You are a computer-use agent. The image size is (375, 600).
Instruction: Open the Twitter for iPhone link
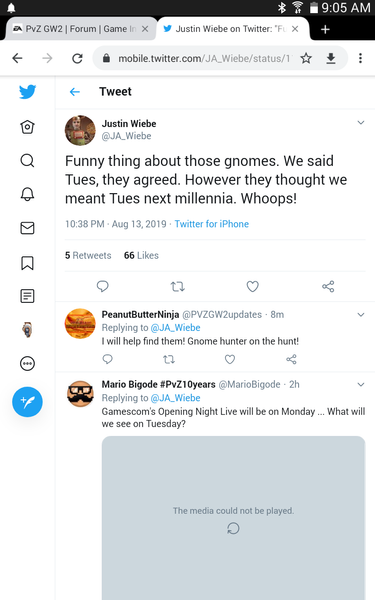click(212, 224)
